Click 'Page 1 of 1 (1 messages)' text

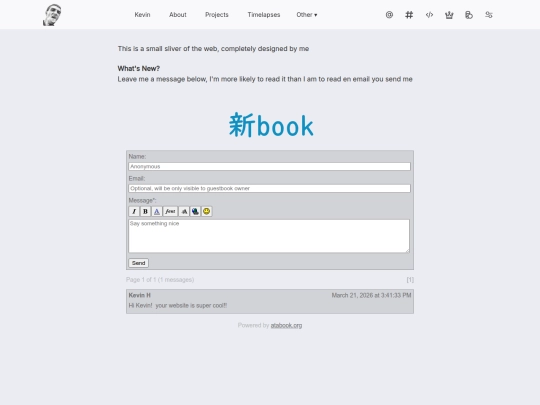[160, 280]
